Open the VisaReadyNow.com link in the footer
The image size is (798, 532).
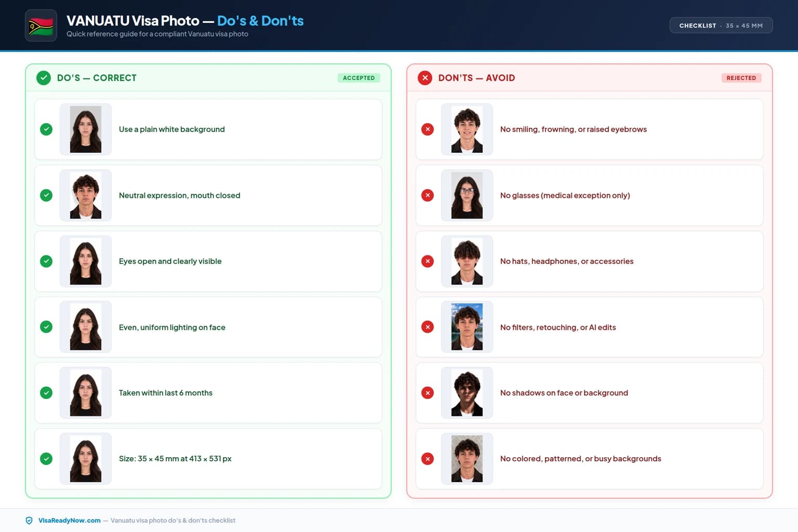pos(69,521)
